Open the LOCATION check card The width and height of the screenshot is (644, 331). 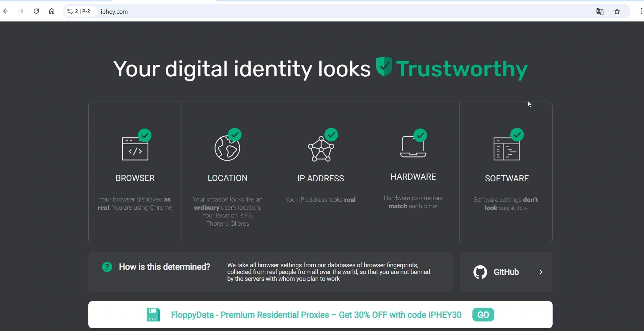(x=228, y=172)
